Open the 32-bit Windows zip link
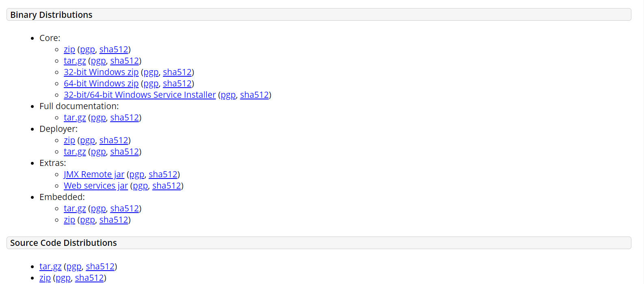Viewport: 644px width, 284px height. coord(101,72)
